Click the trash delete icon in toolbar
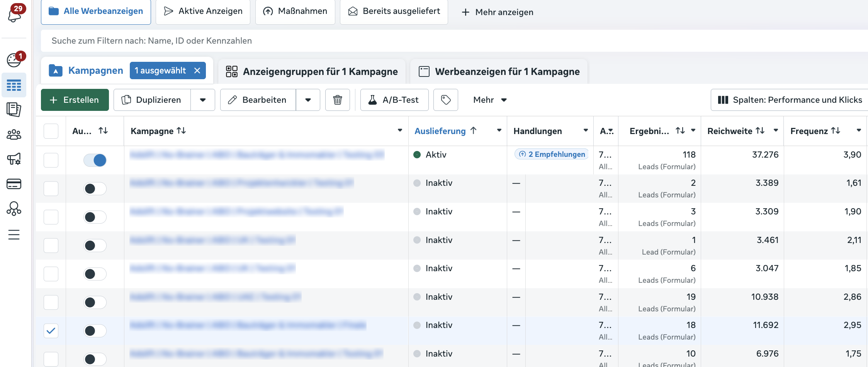 [337, 100]
